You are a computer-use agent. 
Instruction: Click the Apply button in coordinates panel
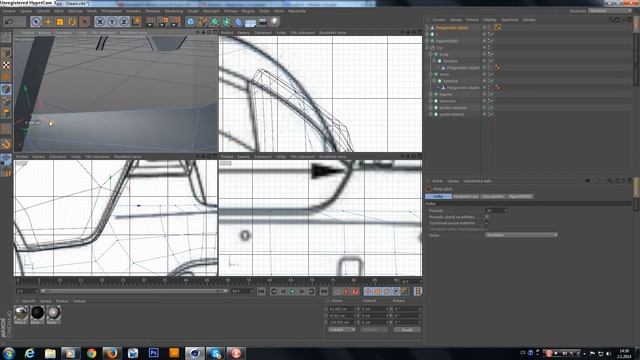click(x=407, y=330)
